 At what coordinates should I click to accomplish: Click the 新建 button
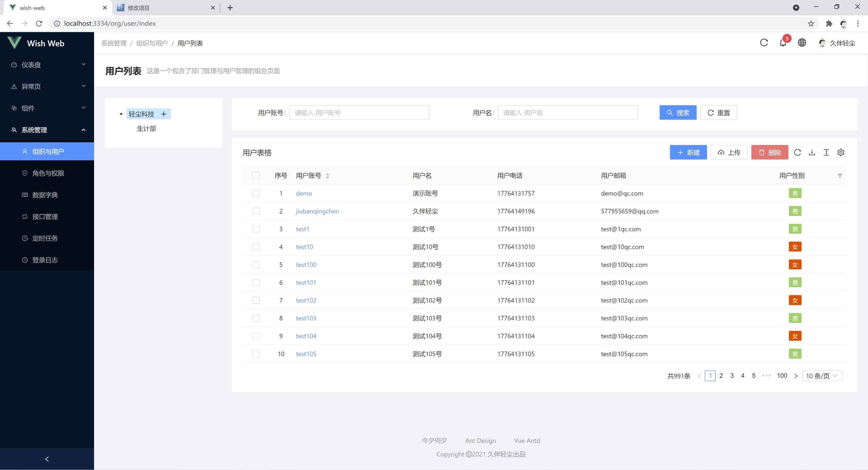point(688,152)
